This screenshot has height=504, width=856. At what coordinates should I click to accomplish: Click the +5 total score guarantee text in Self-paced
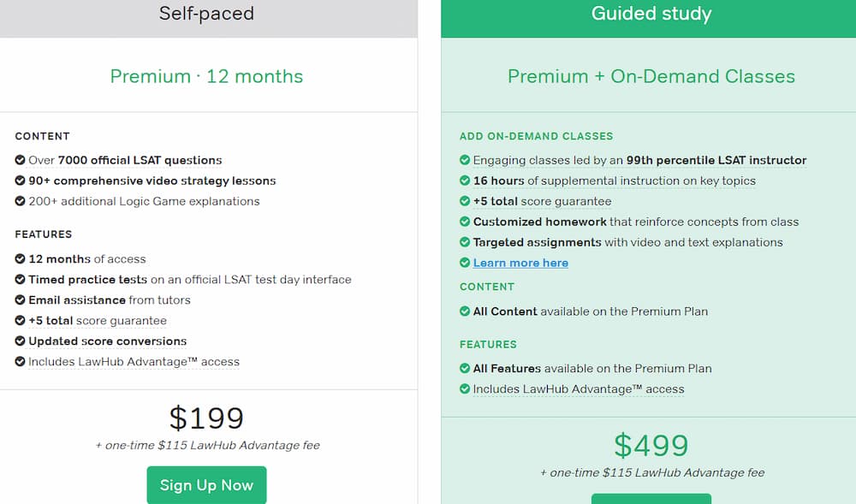(x=98, y=321)
